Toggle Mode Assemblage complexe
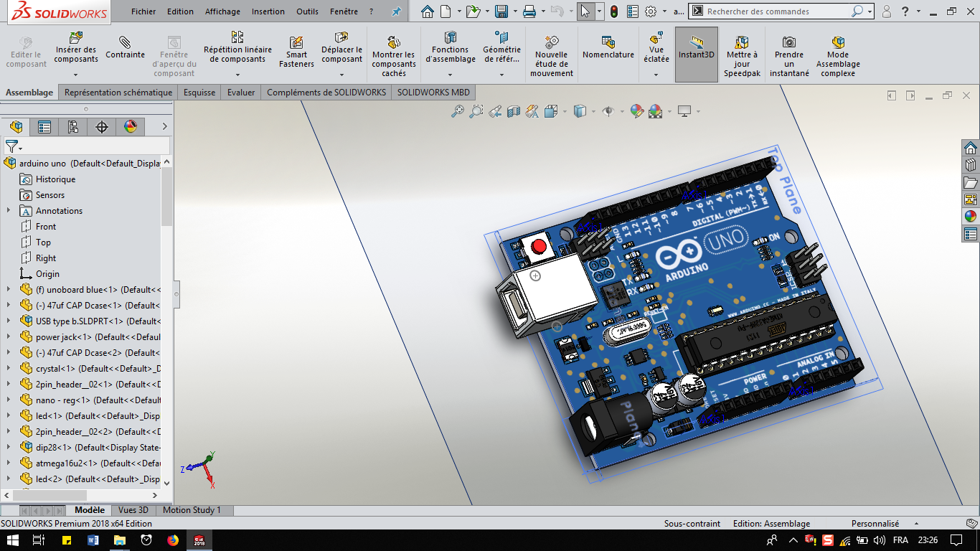 [838, 56]
